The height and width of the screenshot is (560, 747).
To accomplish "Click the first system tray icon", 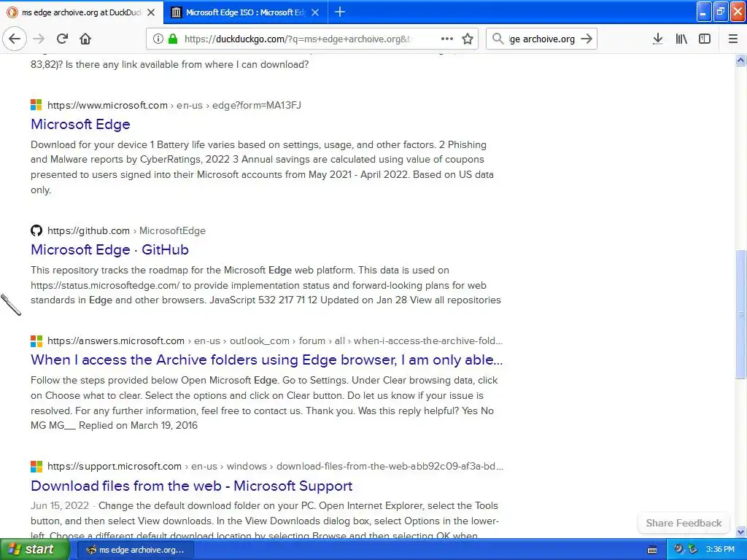I will point(678,550).
